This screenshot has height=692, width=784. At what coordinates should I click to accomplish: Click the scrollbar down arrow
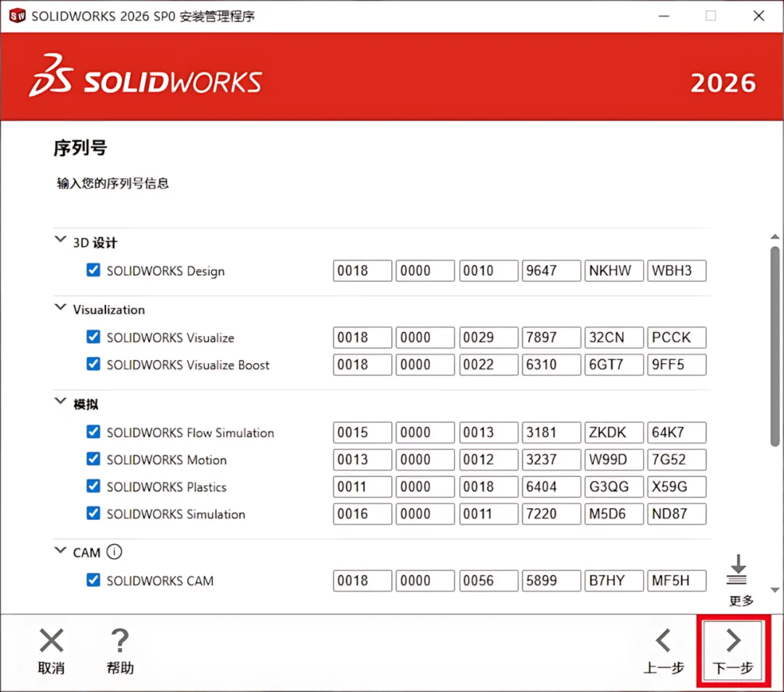click(775, 590)
